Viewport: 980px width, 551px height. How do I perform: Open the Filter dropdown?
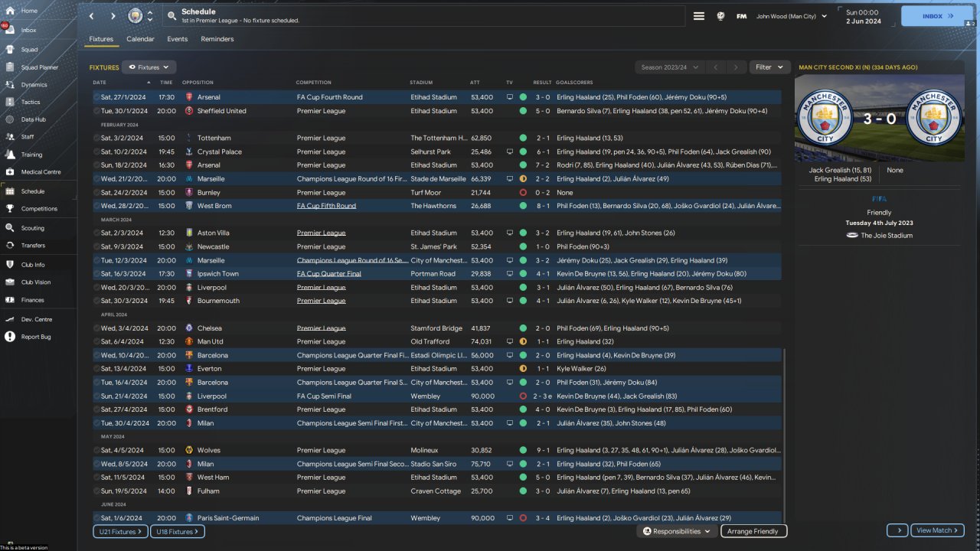tap(769, 67)
